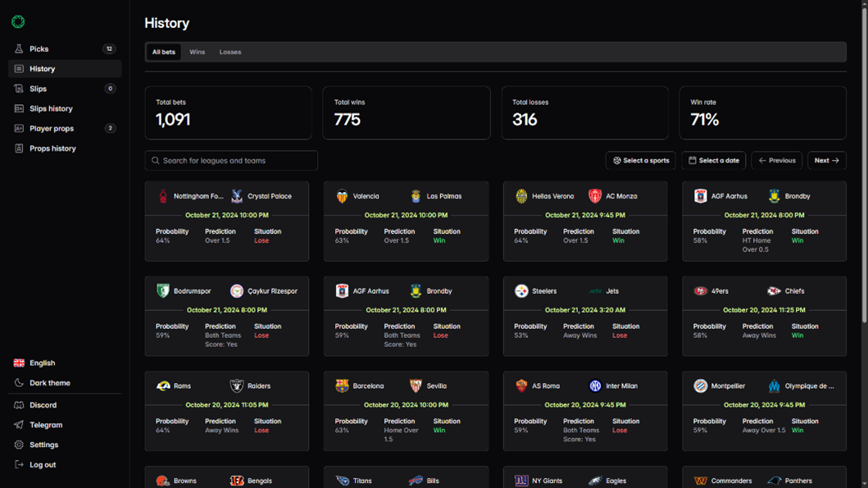
Task: Open Settings from the sidebar
Action: coord(65,445)
